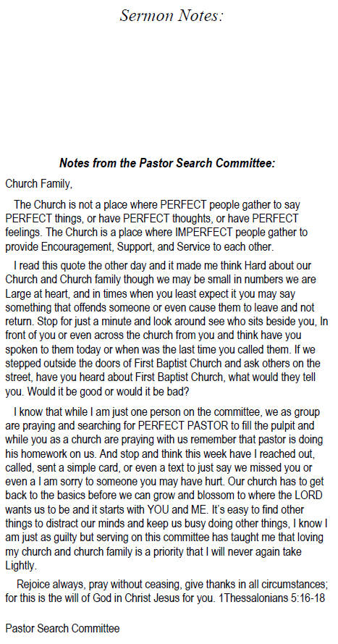This screenshot has height=644, width=338.
Task: Click the 'Pastor Search Committee' signature line
Action: 62,628
